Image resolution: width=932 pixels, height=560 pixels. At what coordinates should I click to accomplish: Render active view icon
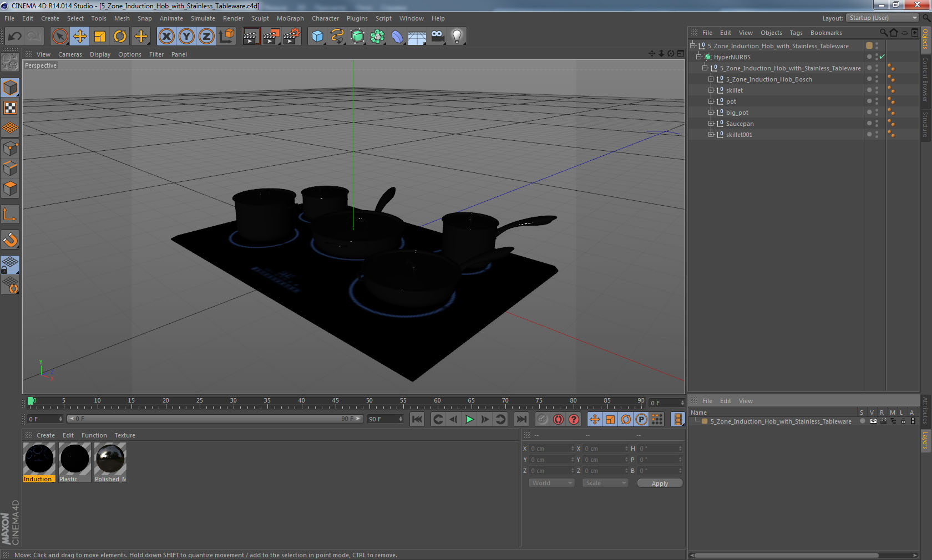(251, 37)
